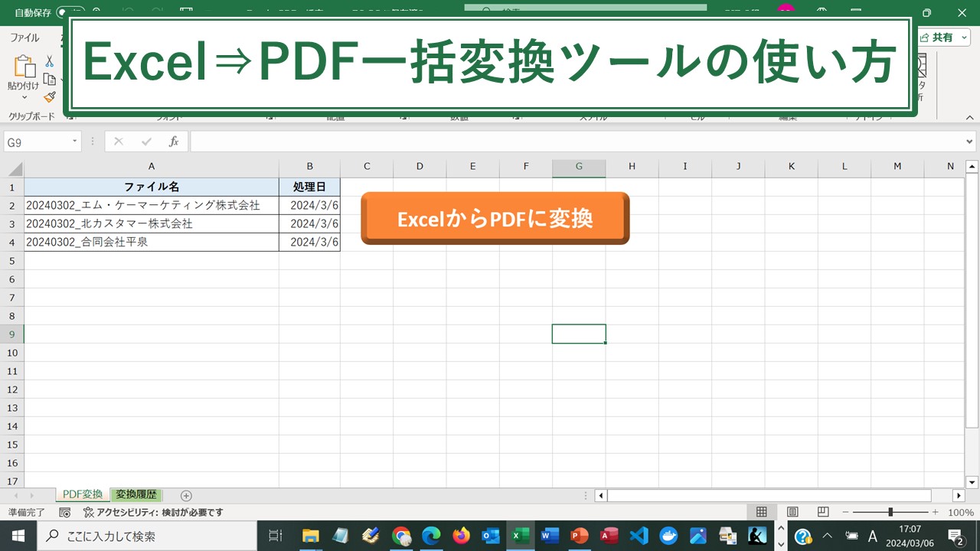This screenshot has width=980, height=551.
Task: Select the 2024/3/6 date in row 4
Action: click(x=310, y=242)
